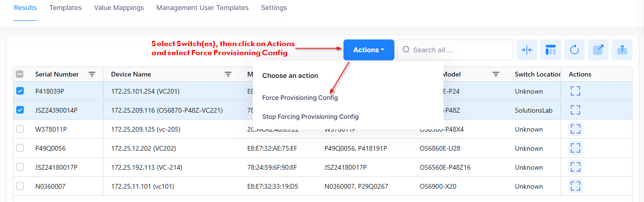
Task: Click the open in new window icon
Action: pos(598,50)
